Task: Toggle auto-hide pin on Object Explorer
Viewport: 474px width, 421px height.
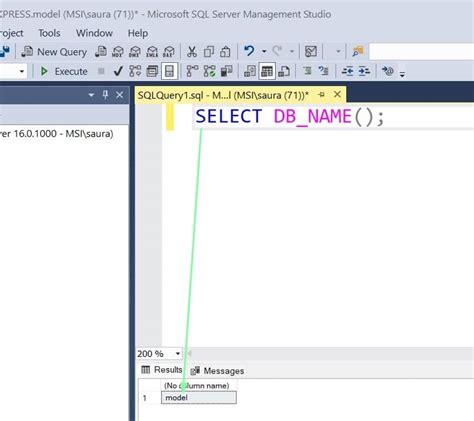Action: click(x=105, y=95)
